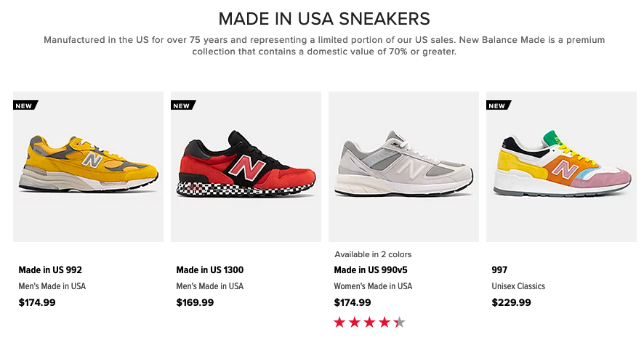The image size is (644, 348).
Task: Click "Women's Made in USA" subtitle
Action: click(373, 286)
